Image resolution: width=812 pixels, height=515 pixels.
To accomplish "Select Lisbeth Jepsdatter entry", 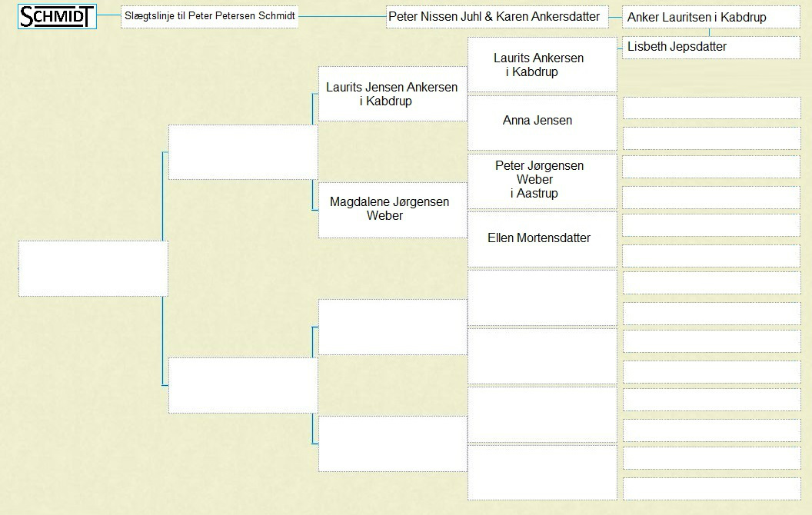I will coord(711,47).
